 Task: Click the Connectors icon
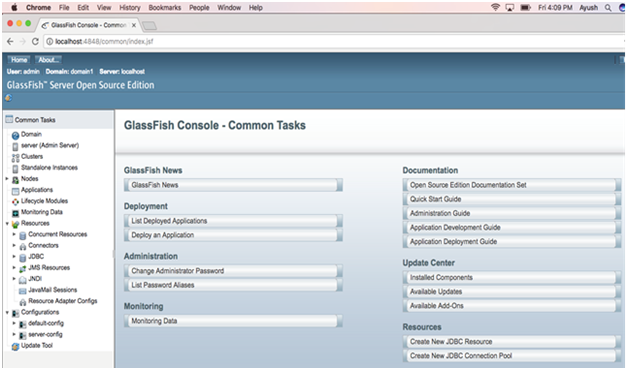(23, 247)
